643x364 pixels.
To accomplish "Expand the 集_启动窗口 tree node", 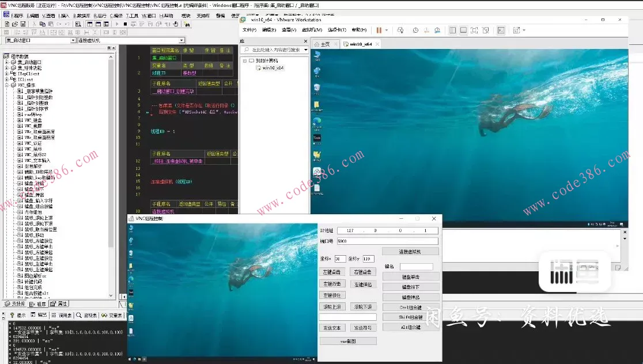I will (x=7, y=62).
